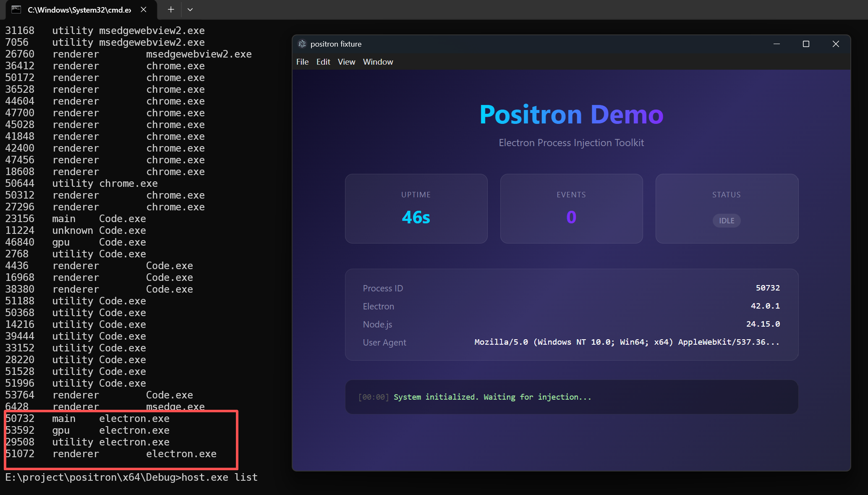The height and width of the screenshot is (495, 868).
Task: Click the 36412 renderer chrome.exe row
Action: (x=105, y=66)
